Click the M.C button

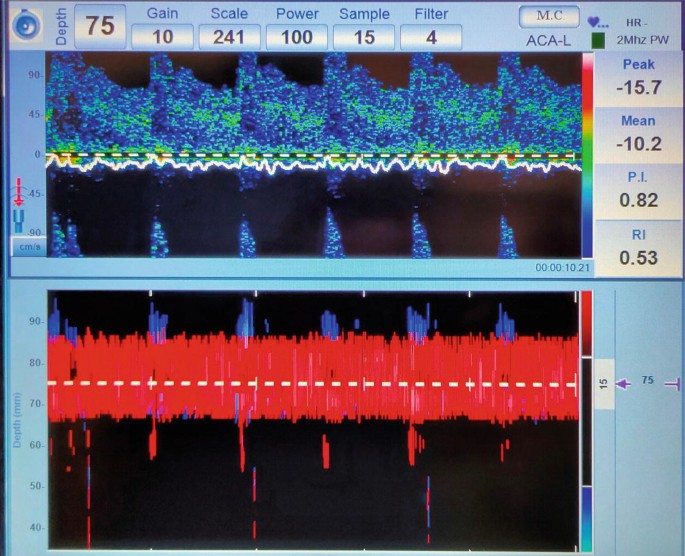pos(548,18)
